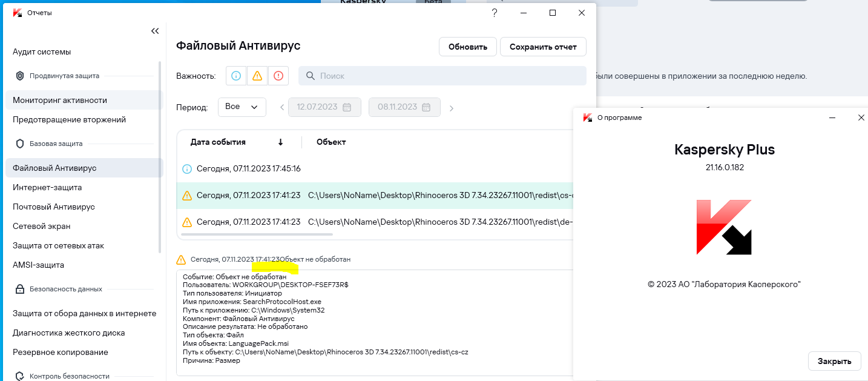The image size is (868, 381).
Task: Open Диагностика жесткого диска report
Action: tap(69, 333)
